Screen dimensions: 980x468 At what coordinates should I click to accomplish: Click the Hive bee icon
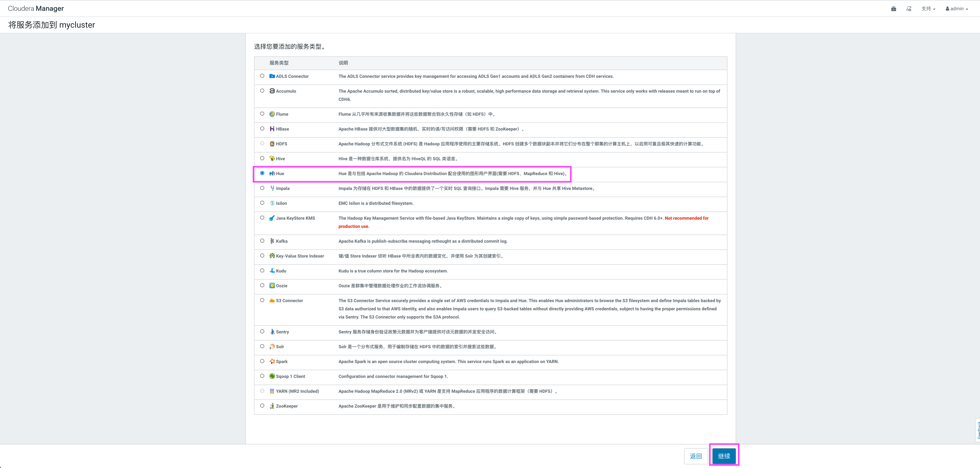272,158
